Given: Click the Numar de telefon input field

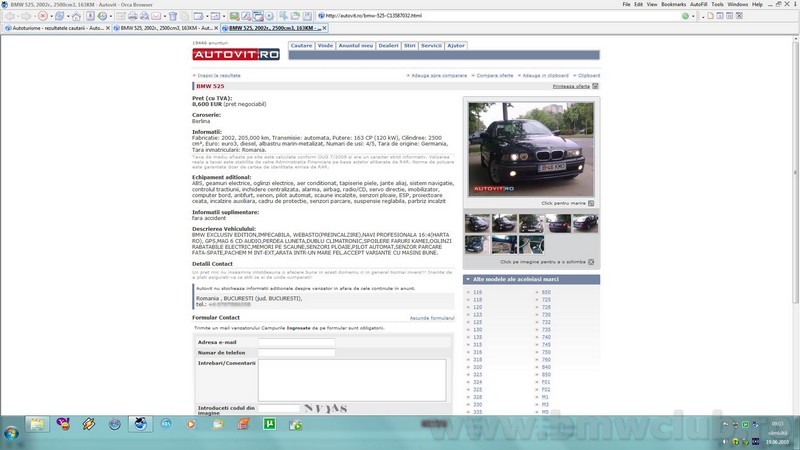Looking at the screenshot, I should point(296,353).
